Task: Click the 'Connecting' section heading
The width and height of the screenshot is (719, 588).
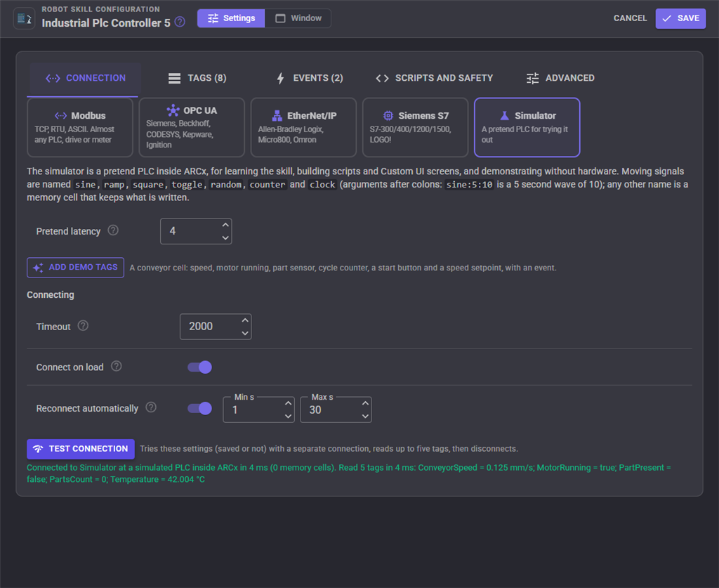Action: point(51,295)
